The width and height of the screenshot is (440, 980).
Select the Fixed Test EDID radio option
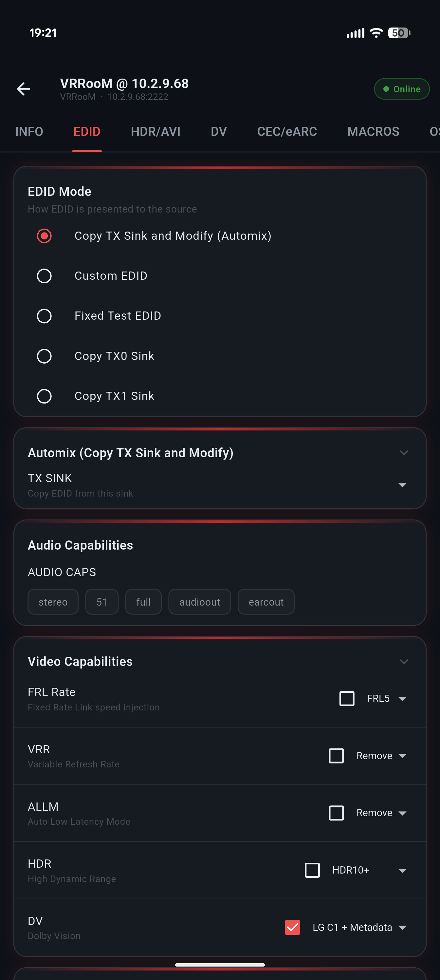pyautogui.click(x=44, y=316)
